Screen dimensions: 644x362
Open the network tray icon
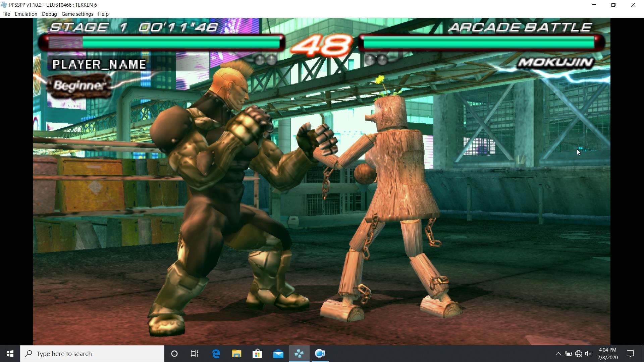pos(578,354)
